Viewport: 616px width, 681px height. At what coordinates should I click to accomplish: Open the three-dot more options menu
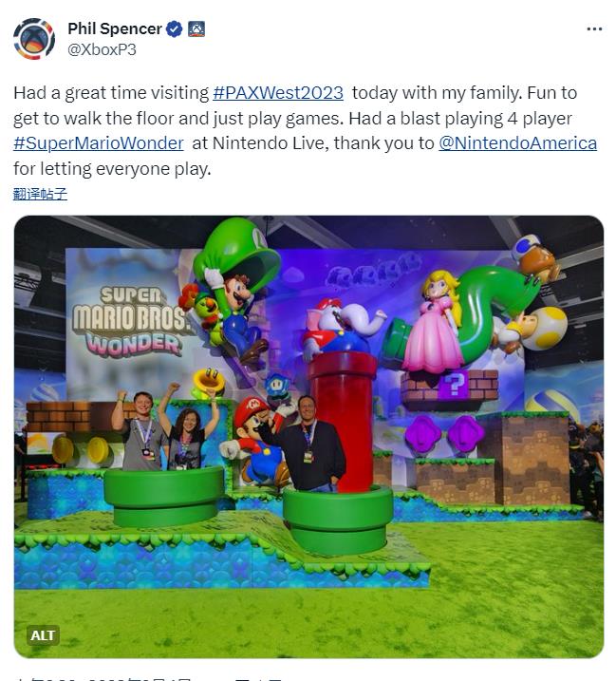(594, 29)
